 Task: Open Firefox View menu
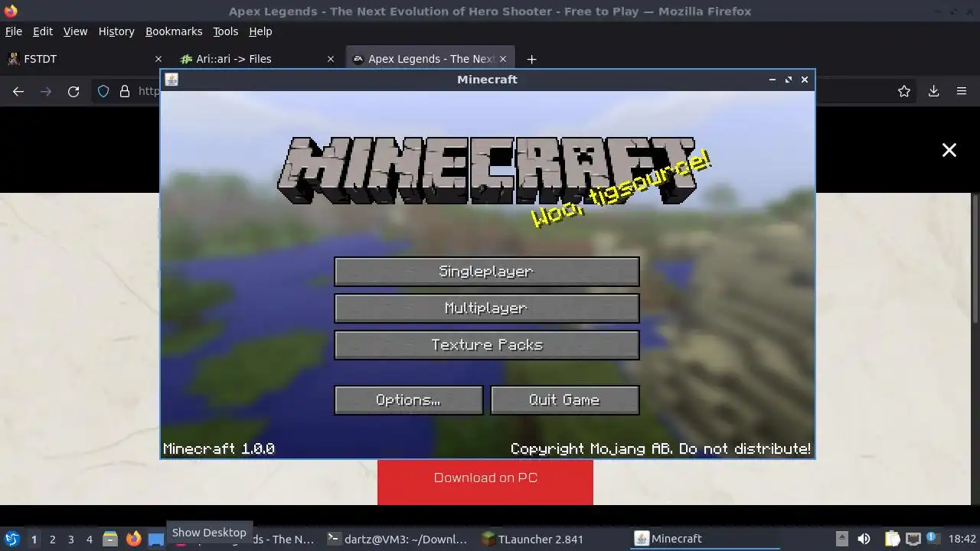[75, 31]
